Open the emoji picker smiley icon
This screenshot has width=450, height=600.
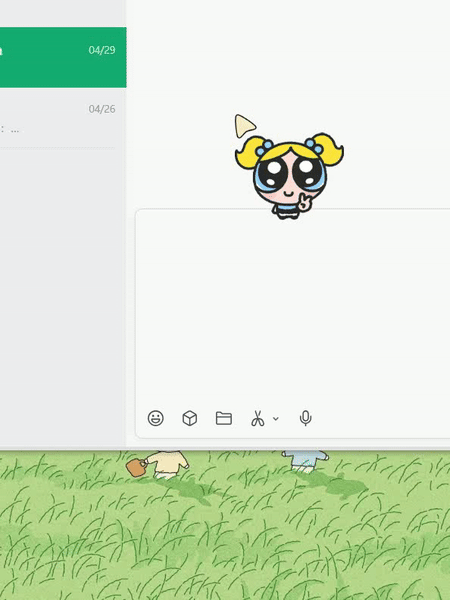156,418
